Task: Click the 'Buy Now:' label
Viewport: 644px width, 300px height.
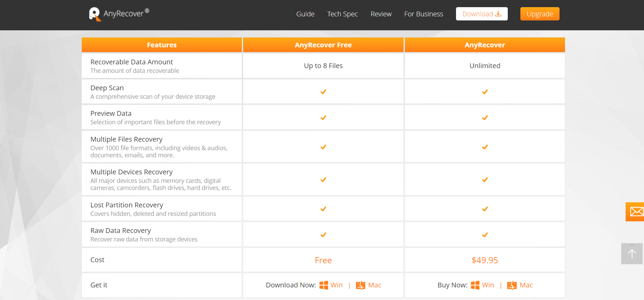Action: [452, 285]
